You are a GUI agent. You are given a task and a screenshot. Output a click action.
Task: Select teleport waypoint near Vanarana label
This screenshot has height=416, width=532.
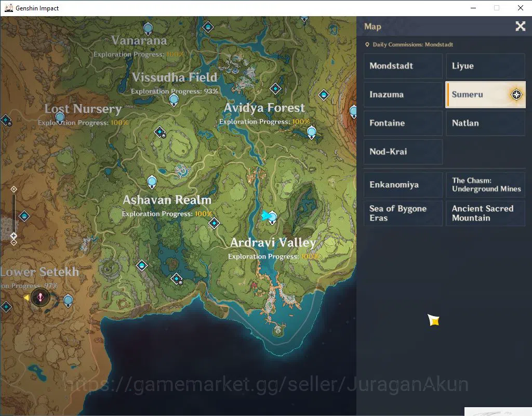[148, 29]
